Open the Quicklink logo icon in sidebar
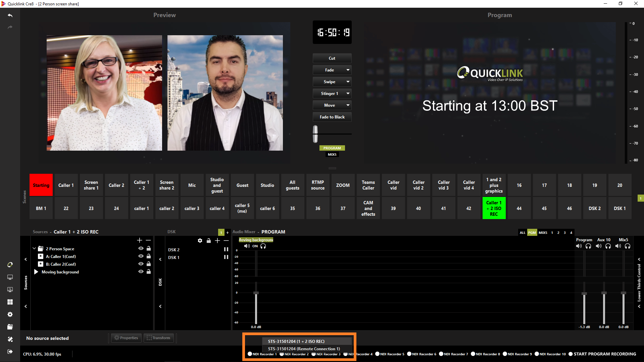Screen dimensions: 644x362 coord(10,265)
